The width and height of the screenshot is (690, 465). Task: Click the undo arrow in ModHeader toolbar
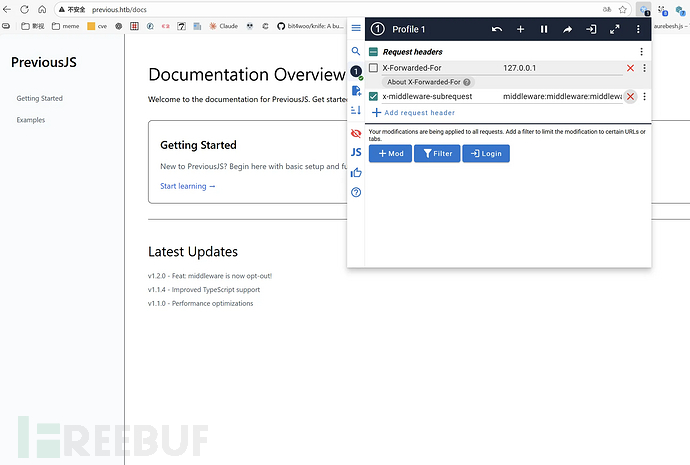point(497,29)
